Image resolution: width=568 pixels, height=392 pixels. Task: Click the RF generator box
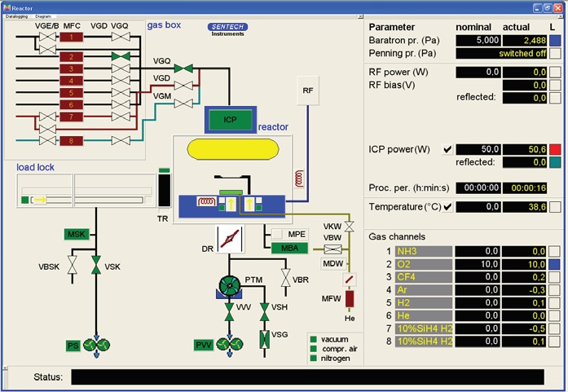308,90
